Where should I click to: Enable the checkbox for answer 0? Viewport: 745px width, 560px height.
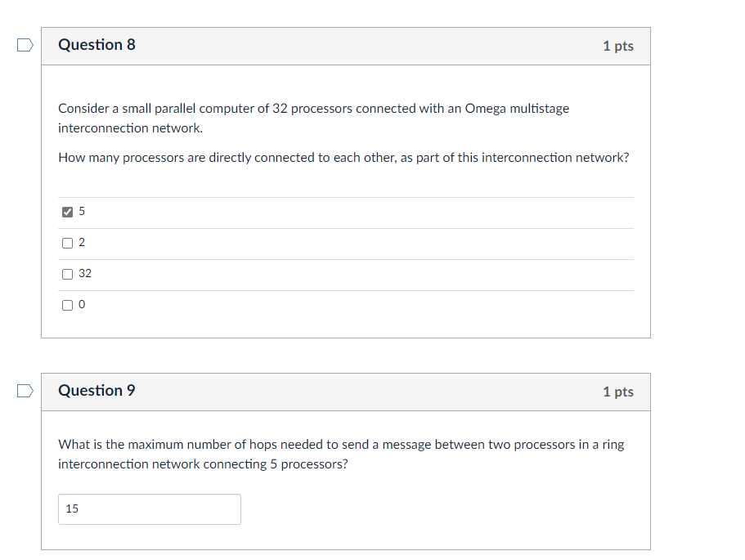tap(67, 305)
